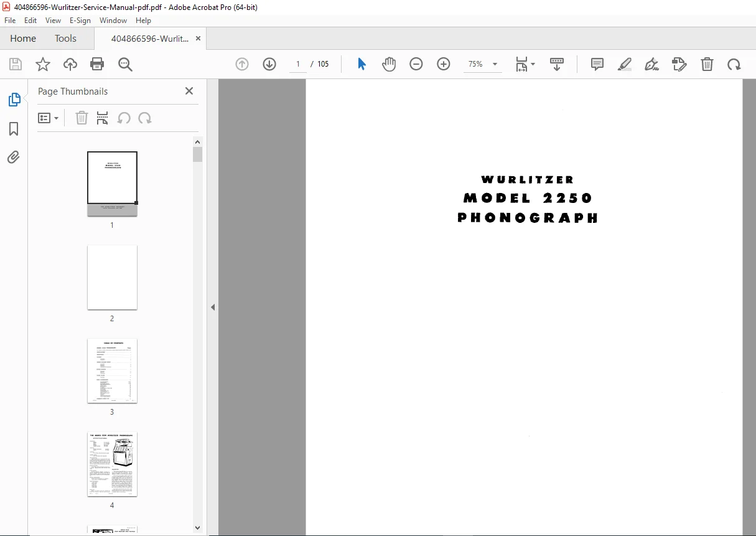
Task: Click the thumbnails panel scrollbar thumb
Action: pos(198,154)
